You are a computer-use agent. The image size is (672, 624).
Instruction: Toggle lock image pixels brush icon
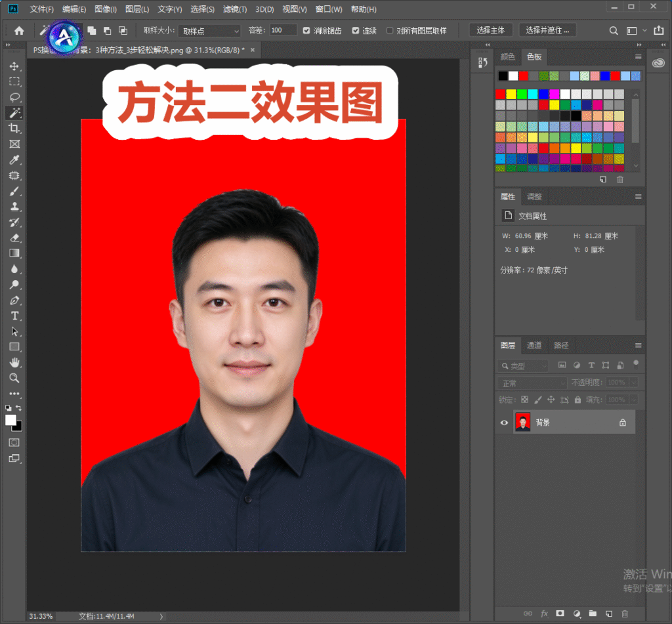pos(538,400)
